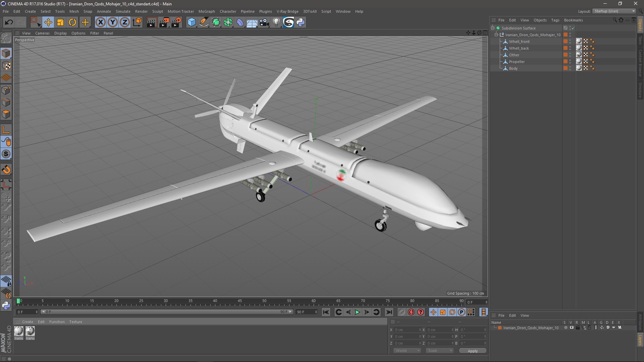Click the Undo arrow icon
This screenshot has width=644, height=362.
point(9,22)
